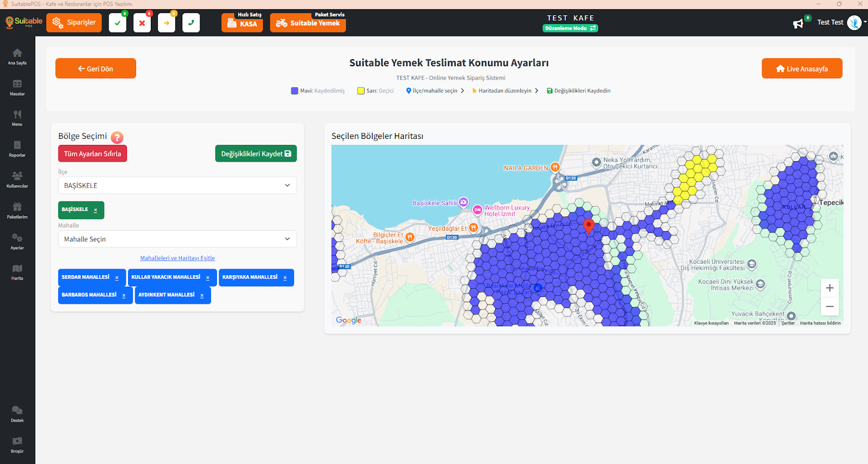Click the orange arrow orders icon
The image size is (868, 464).
click(167, 23)
